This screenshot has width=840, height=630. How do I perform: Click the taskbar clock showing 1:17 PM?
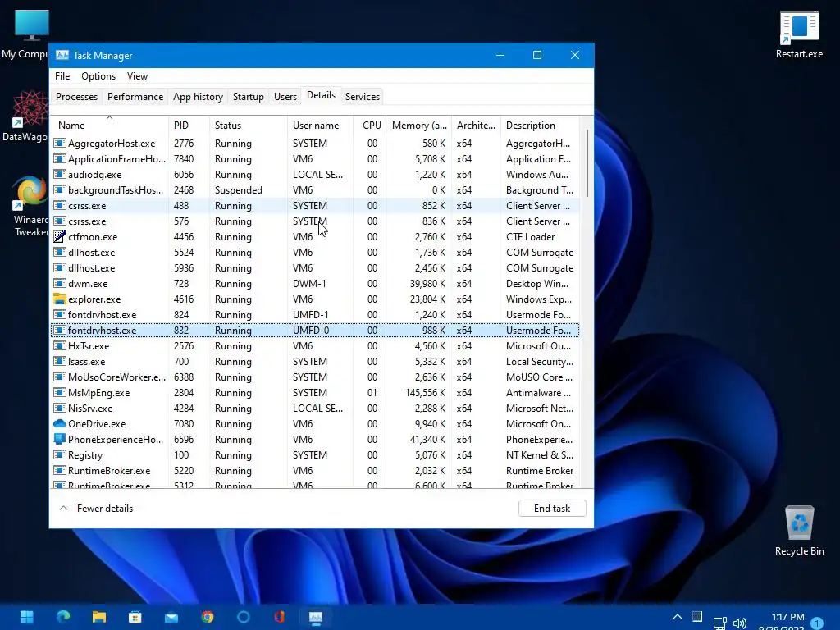coord(787,617)
